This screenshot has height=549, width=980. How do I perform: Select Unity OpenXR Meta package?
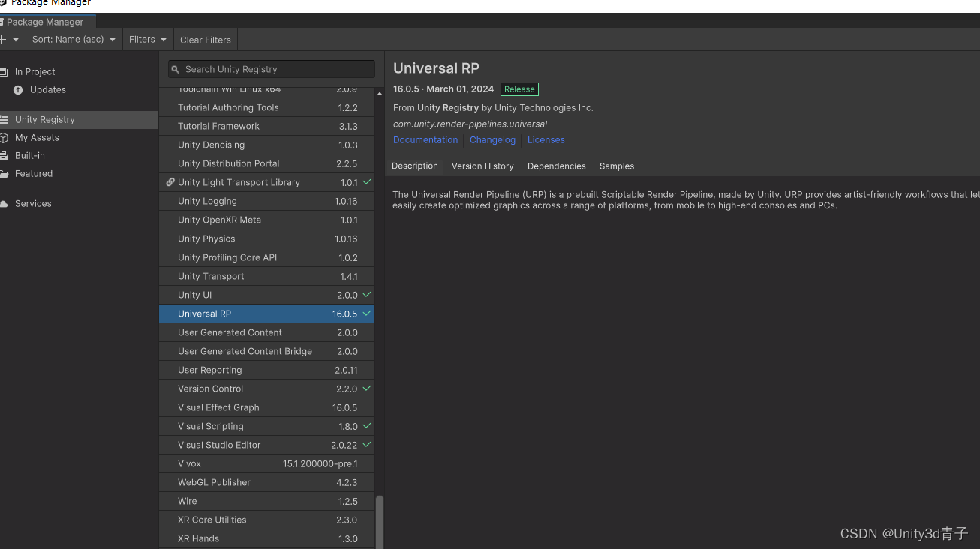[266, 220]
